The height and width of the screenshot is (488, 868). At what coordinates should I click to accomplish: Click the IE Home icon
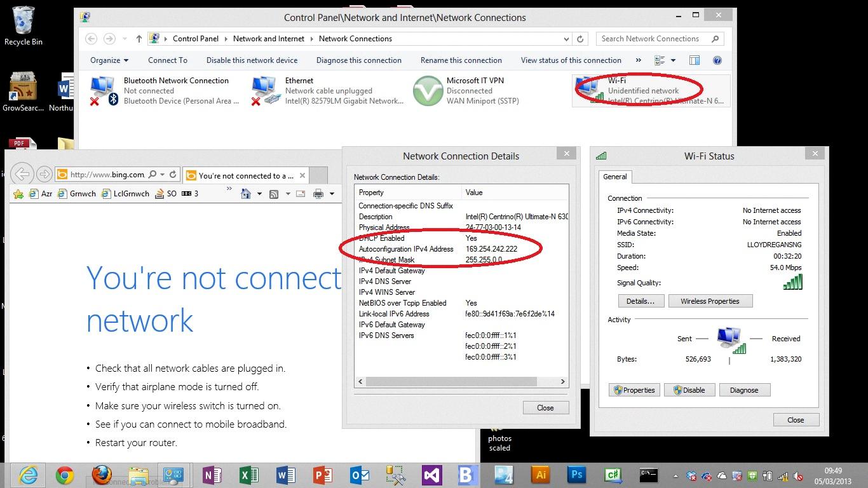pos(246,194)
